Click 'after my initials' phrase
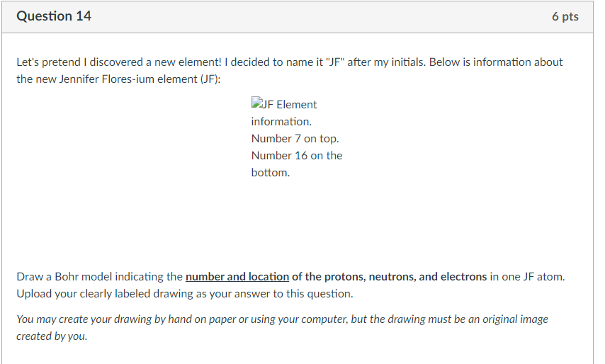The height and width of the screenshot is (364, 605). (x=386, y=62)
